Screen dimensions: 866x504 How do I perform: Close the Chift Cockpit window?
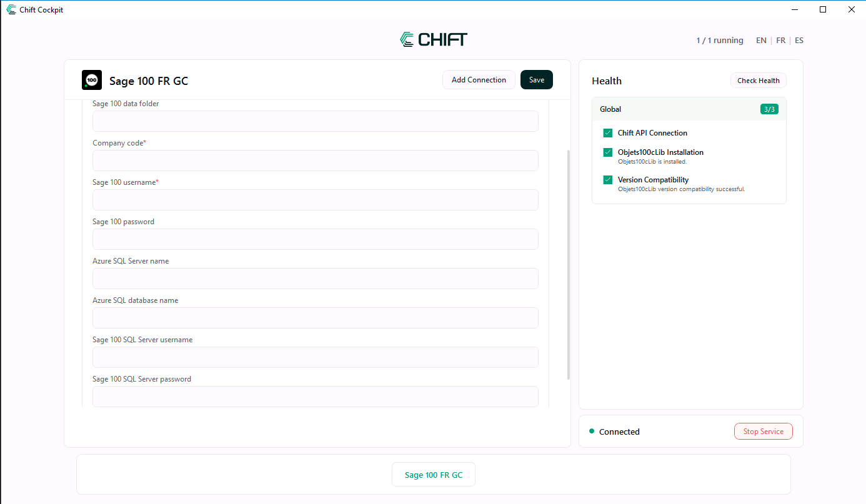[851, 9]
